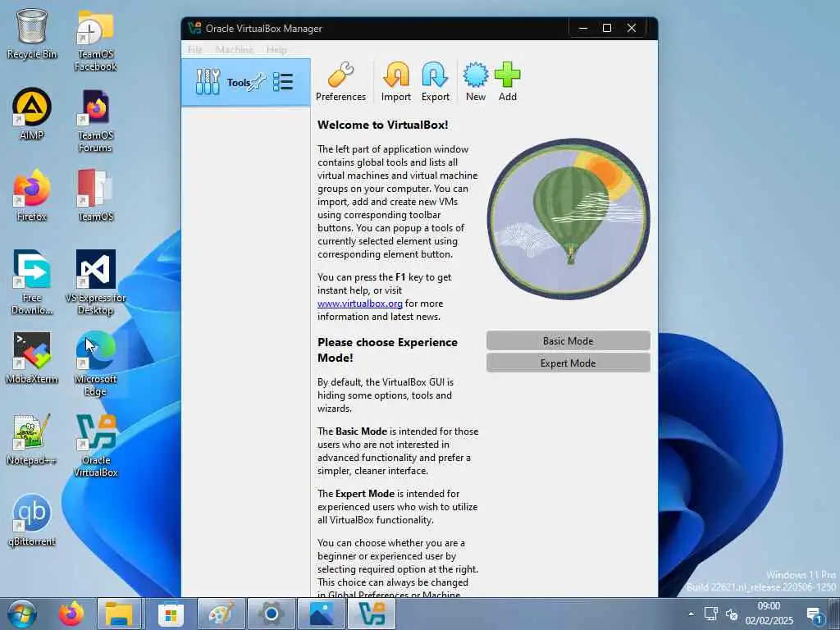Choose Basic Mode
This screenshot has width=840, height=630.
(x=568, y=340)
